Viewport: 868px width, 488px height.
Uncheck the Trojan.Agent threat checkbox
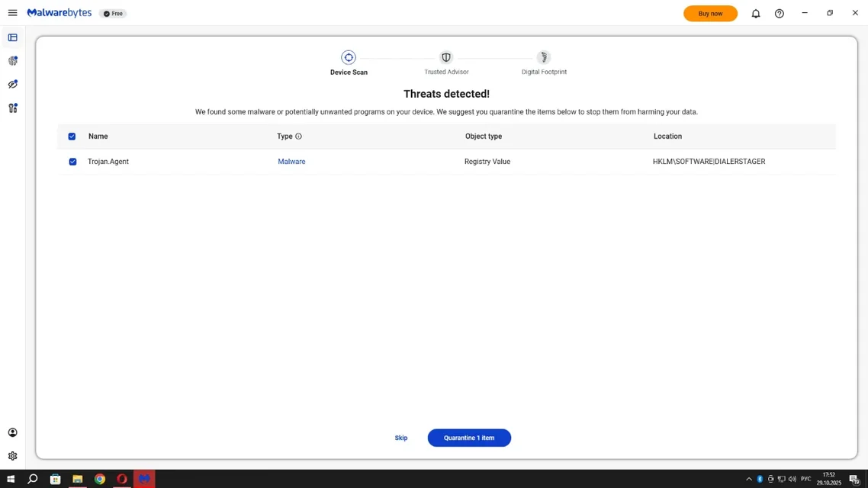click(x=72, y=162)
